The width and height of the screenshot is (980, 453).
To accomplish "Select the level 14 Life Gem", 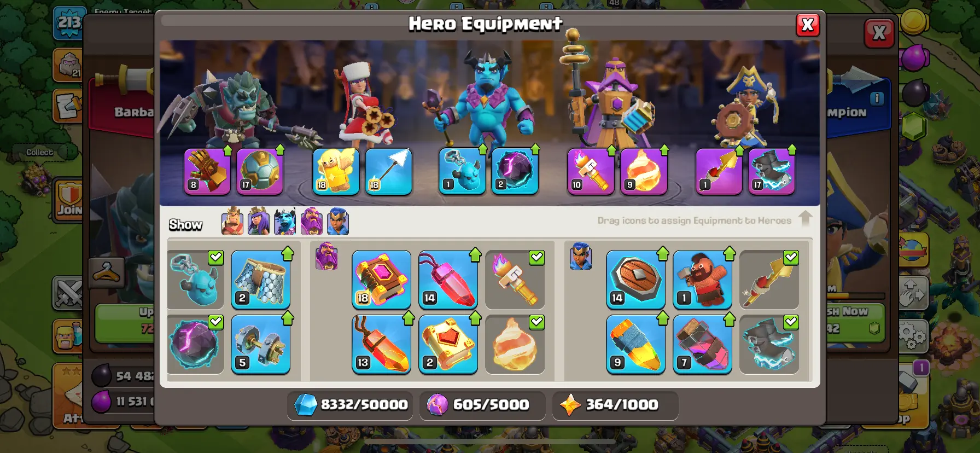I will click(448, 280).
